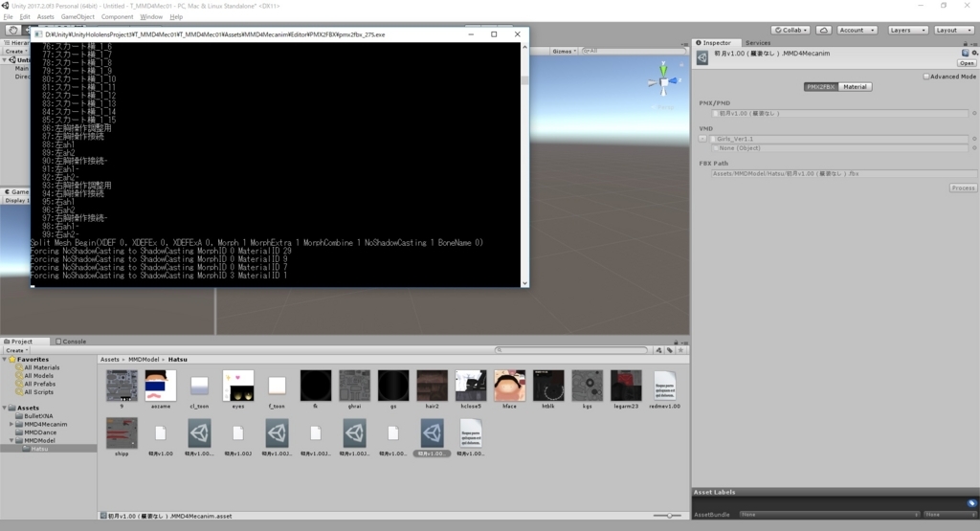Click the Process button
This screenshot has height=531, width=980.
(963, 188)
